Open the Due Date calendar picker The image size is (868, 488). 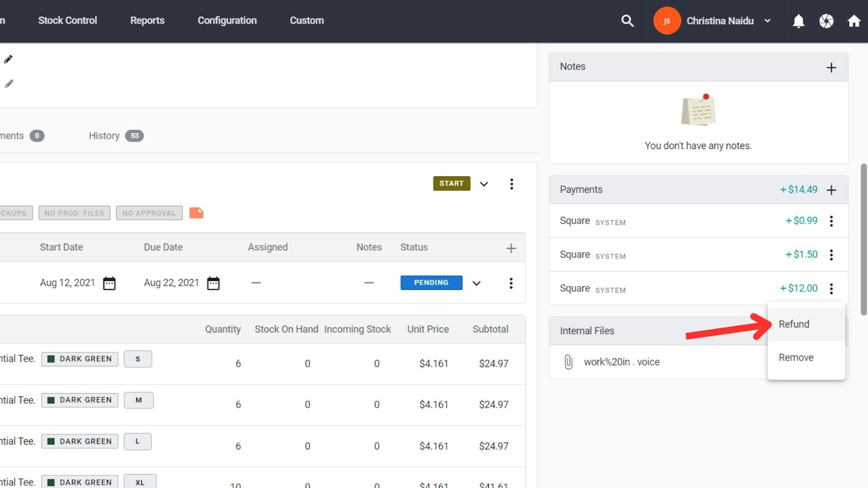pyautogui.click(x=213, y=283)
